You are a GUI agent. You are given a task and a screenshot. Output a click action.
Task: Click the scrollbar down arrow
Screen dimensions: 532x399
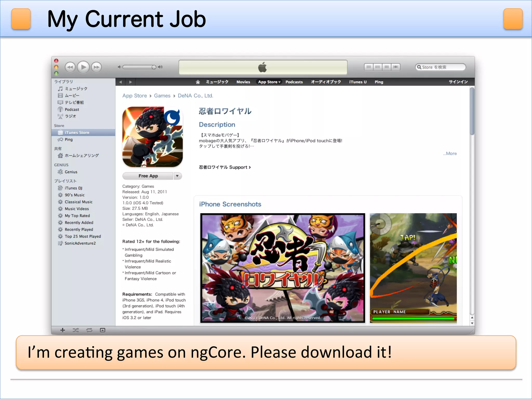tap(472, 323)
